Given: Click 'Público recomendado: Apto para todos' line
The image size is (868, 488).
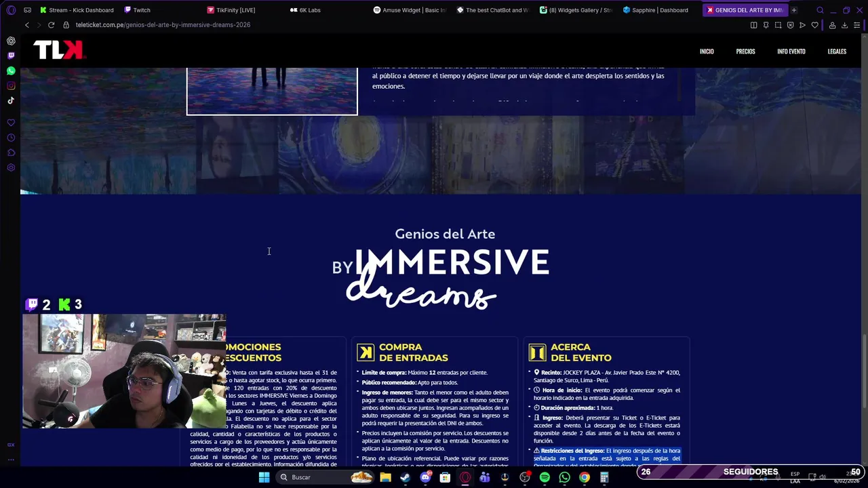Looking at the screenshot, I should [410, 382].
